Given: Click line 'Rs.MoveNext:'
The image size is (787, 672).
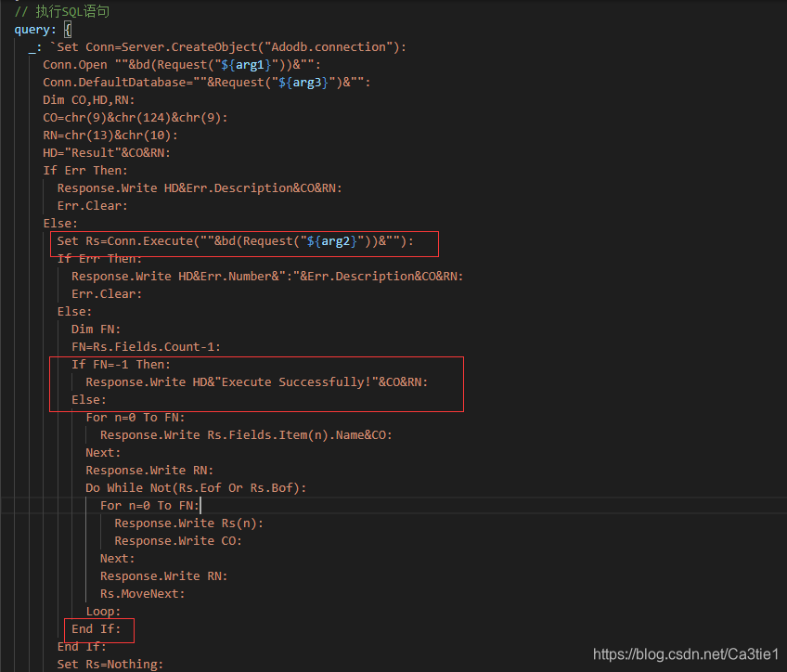Looking at the screenshot, I should (143, 594).
